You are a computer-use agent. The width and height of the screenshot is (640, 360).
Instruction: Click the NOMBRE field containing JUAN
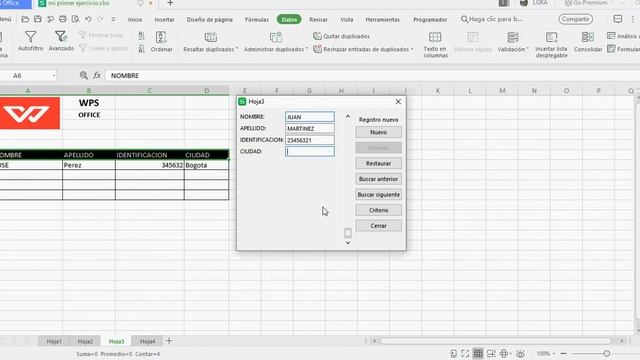click(x=310, y=117)
